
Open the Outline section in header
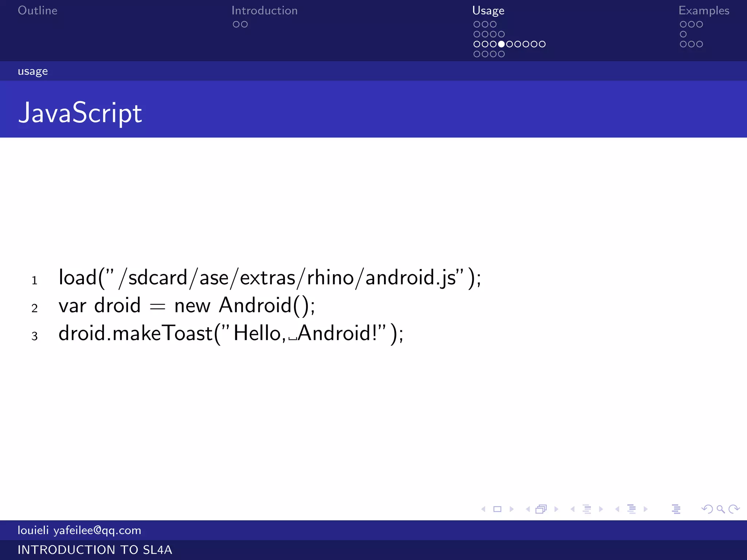[x=38, y=11]
